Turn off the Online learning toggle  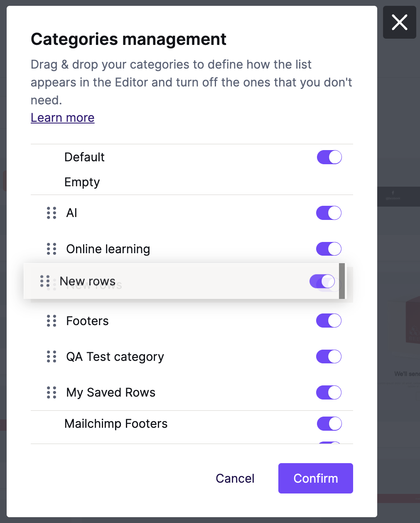pyautogui.click(x=329, y=249)
